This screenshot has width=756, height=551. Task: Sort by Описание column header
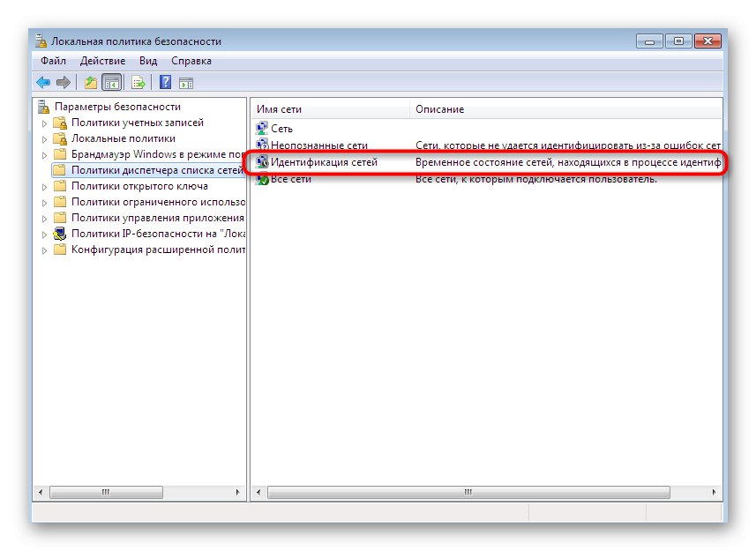coord(565,109)
